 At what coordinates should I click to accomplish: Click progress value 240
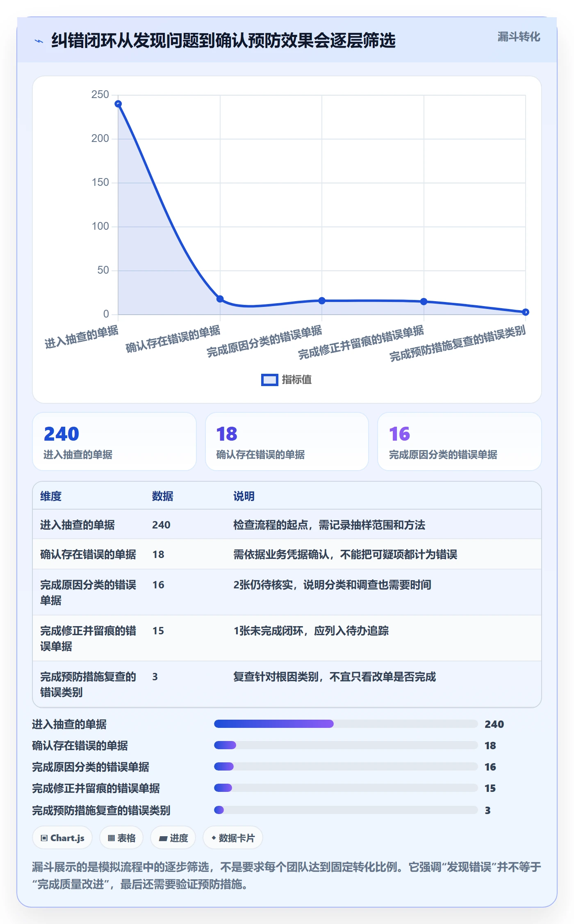[x=494, y=724]
